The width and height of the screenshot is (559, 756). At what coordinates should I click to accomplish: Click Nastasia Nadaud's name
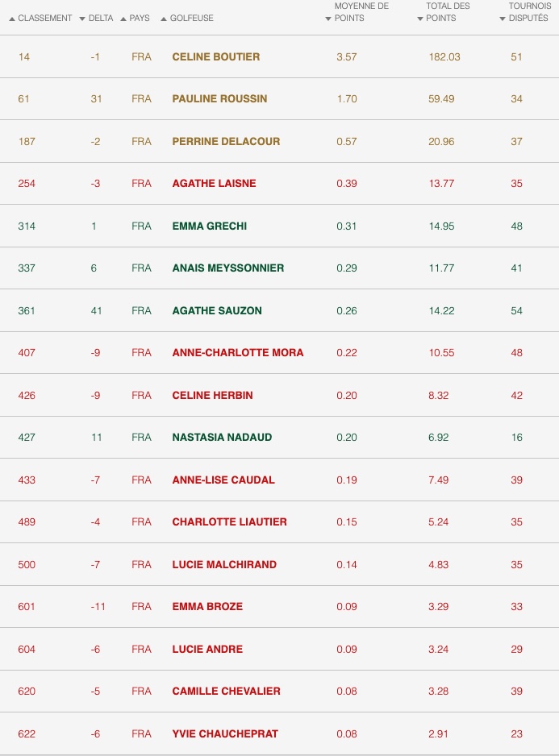pyautogui.click(x=222, y=438)
